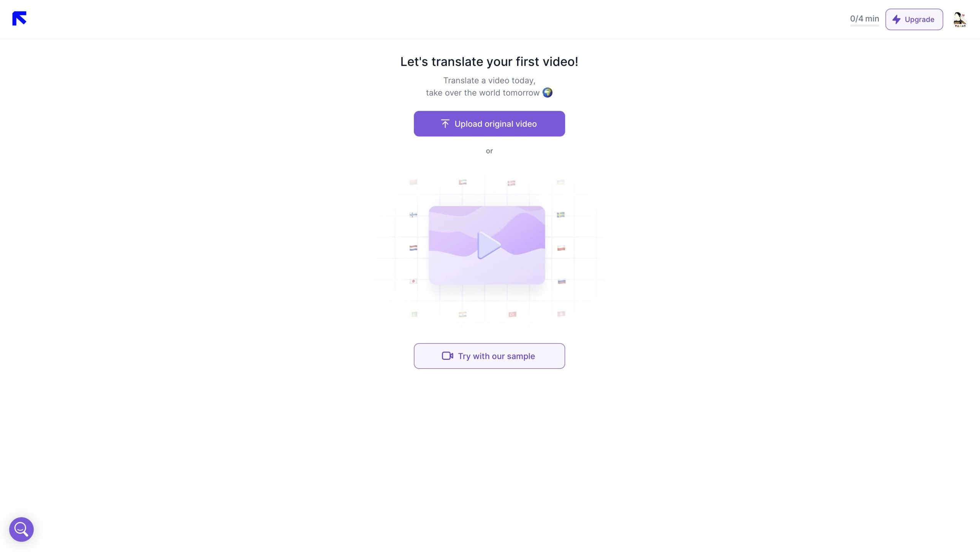Click the Japanese flag icon
The image size is (980, 552).
click(x=413, y=281)
